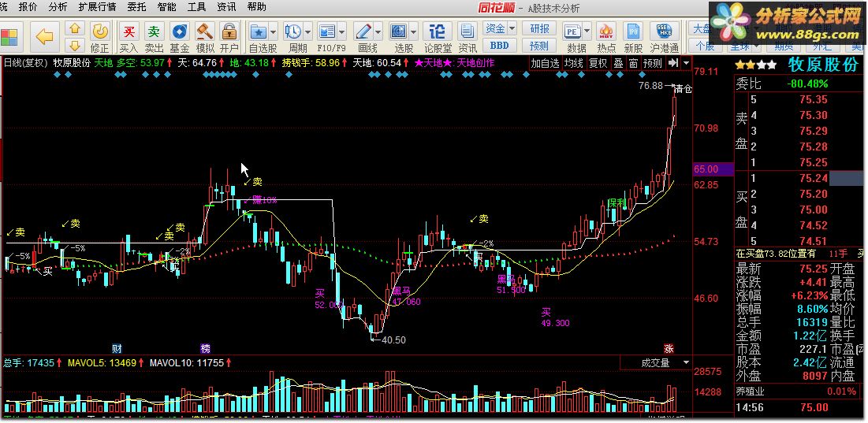Click the 加自选 add-to-watchlist button
The height and width of the screenshot is (423, 868).
click(x=546, y=63)
